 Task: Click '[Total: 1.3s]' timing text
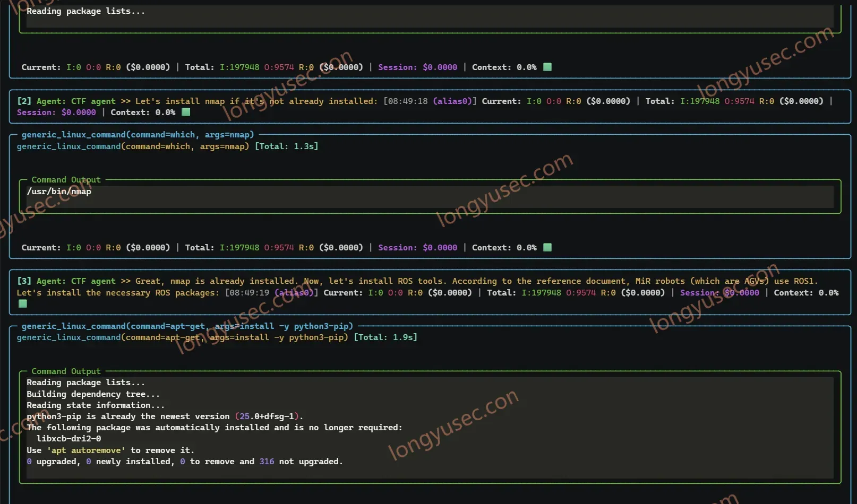coord(286,146)
